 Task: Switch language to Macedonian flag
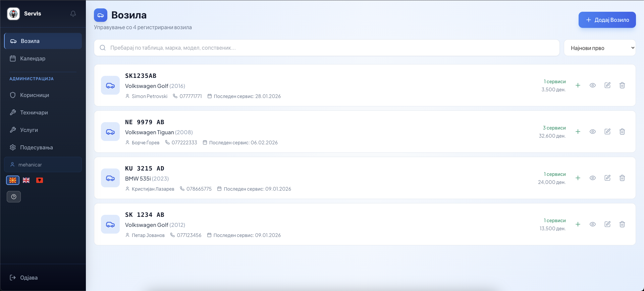[x=13, y=180]
